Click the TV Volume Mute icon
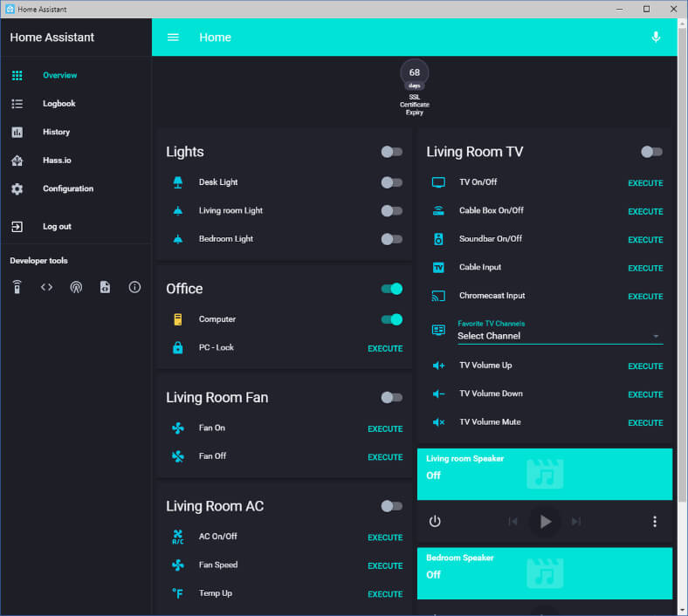The height and width of the screenshot is (616, 688). (x=438, y=422)
